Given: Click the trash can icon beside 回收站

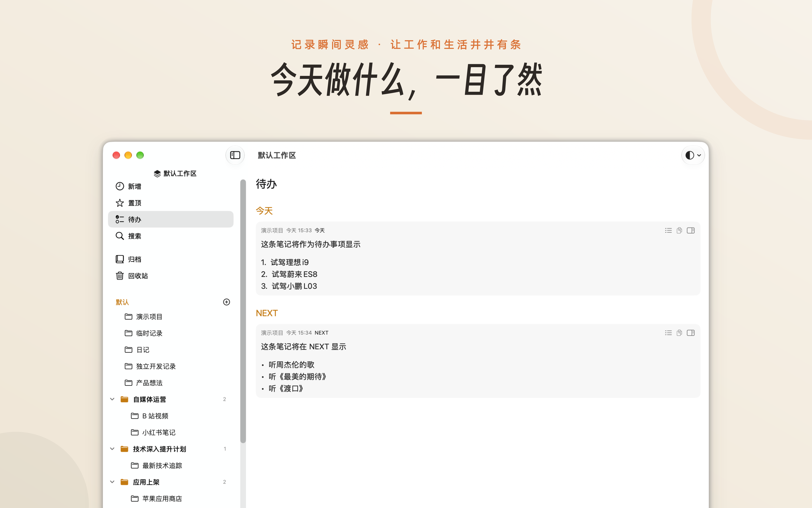Looking at the screenshot, I should point(120,276).
